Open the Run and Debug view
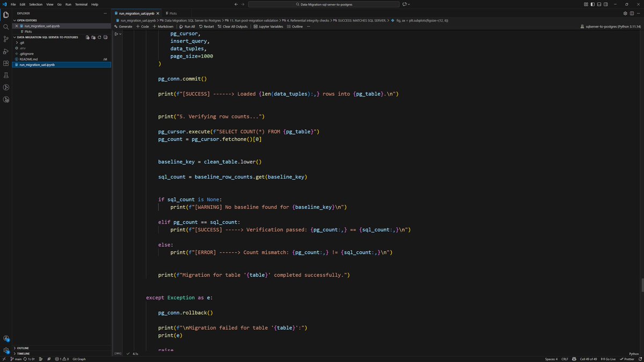Screen dimensions: 644x362 pyautogui.click(x=6, y=51)
